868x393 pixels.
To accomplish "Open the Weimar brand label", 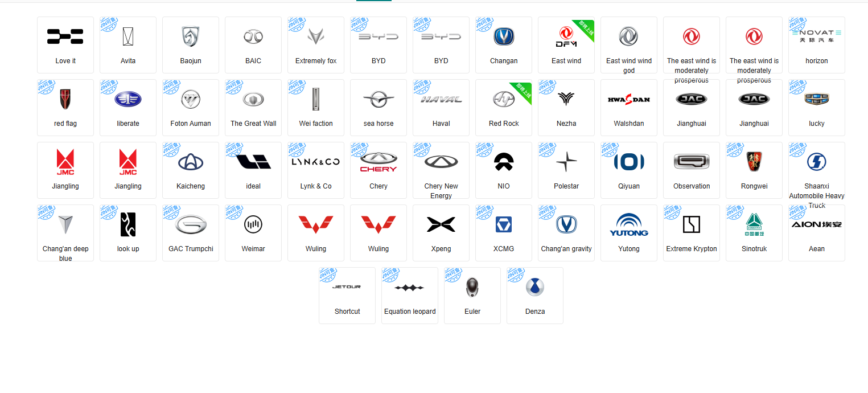I will point(253,249).
